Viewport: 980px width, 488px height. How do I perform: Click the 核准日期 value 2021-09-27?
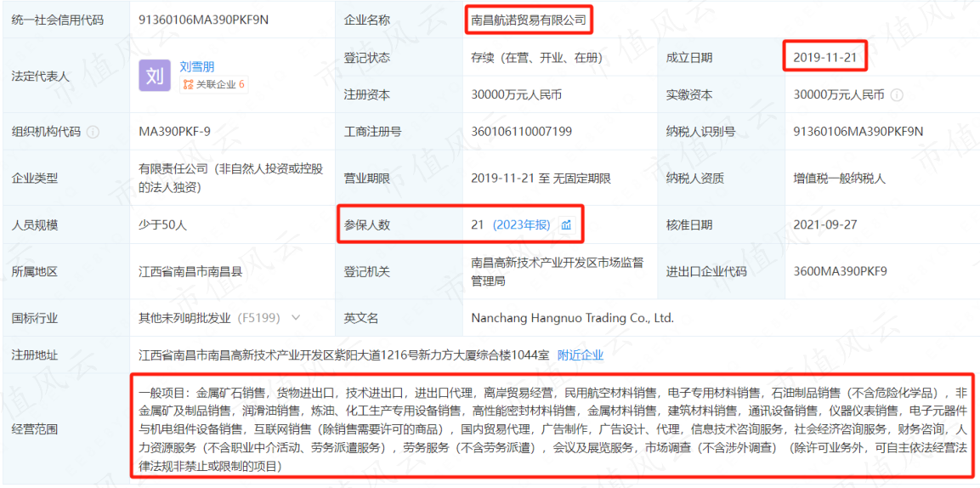coord(824,225)
